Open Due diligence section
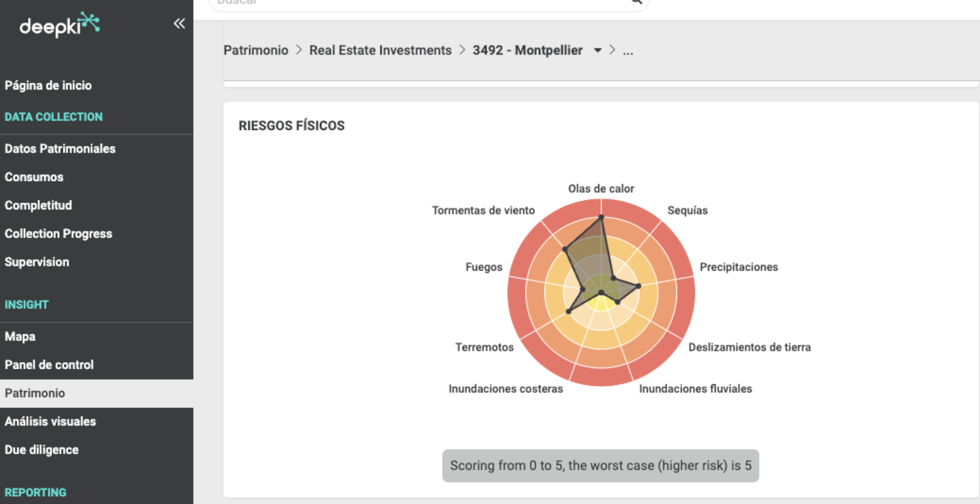Screen dimensions: 980x504 coord(42,450)
